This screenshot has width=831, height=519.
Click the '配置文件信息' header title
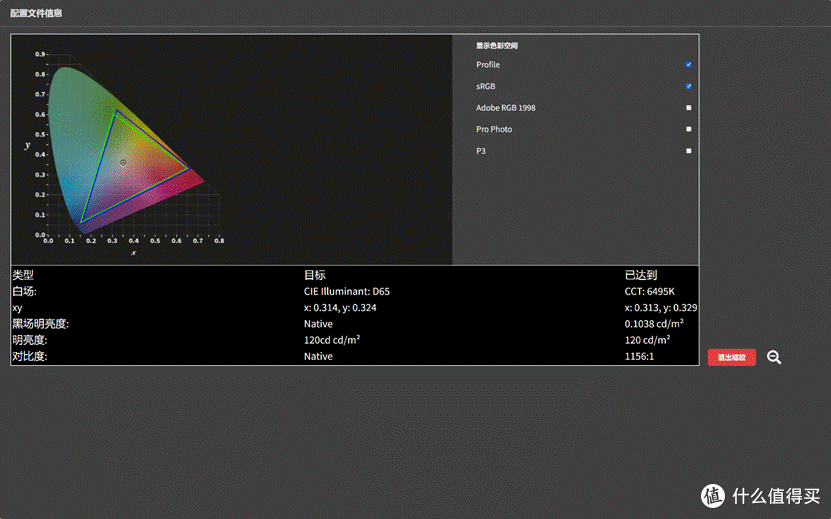tap(36, 13)
